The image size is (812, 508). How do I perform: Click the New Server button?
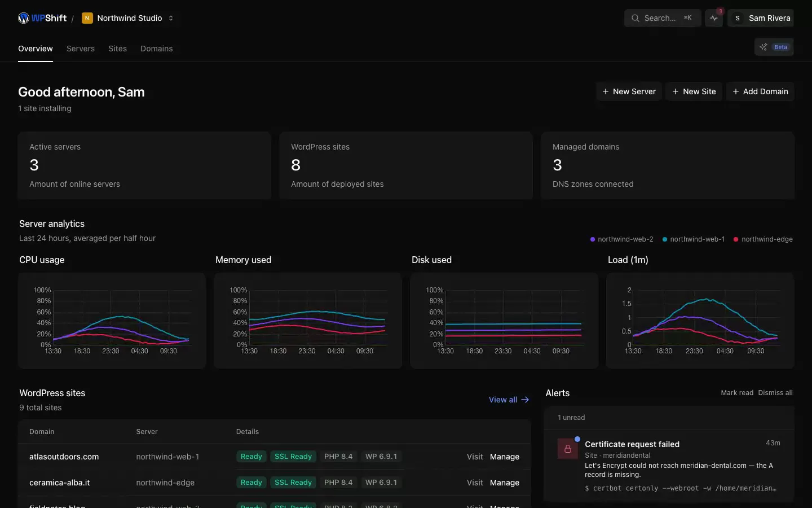point(629,91)
